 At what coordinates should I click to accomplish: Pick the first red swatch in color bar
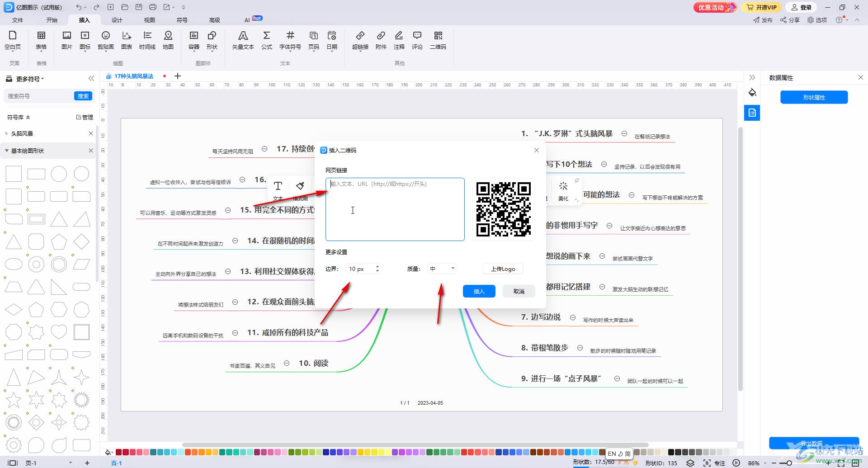pyautogui.click(x=118, y=452)
